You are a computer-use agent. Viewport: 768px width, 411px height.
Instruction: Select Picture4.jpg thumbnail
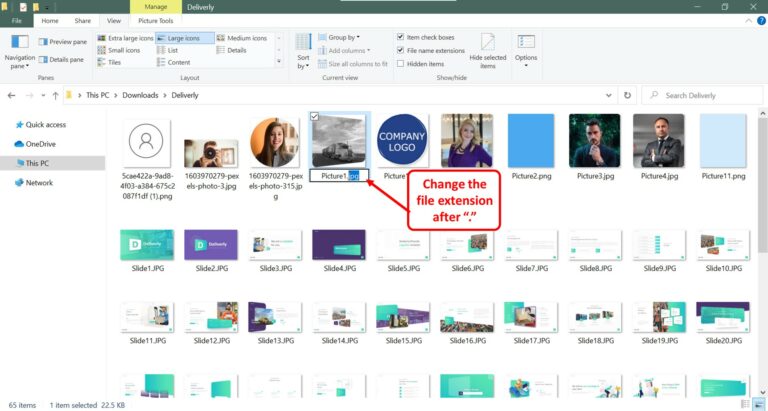pyautogui.click(x=659, y=141)
